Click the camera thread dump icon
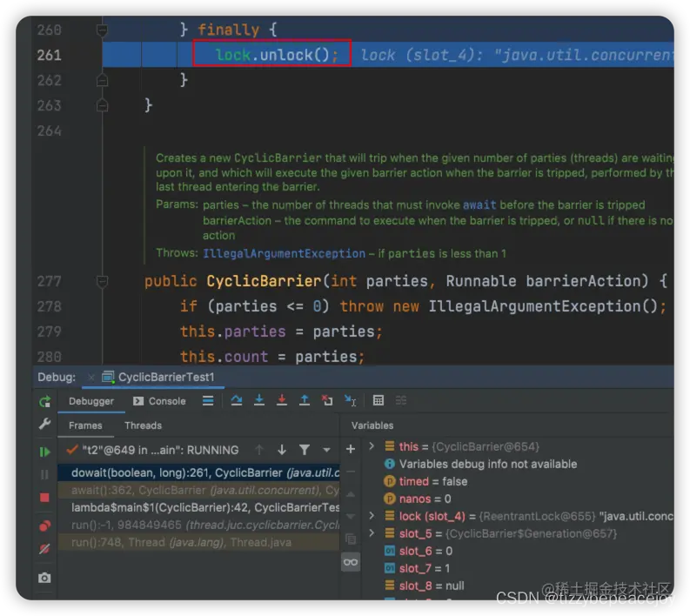The height and width of the screenshot is (616, 690). pos(44,578)
